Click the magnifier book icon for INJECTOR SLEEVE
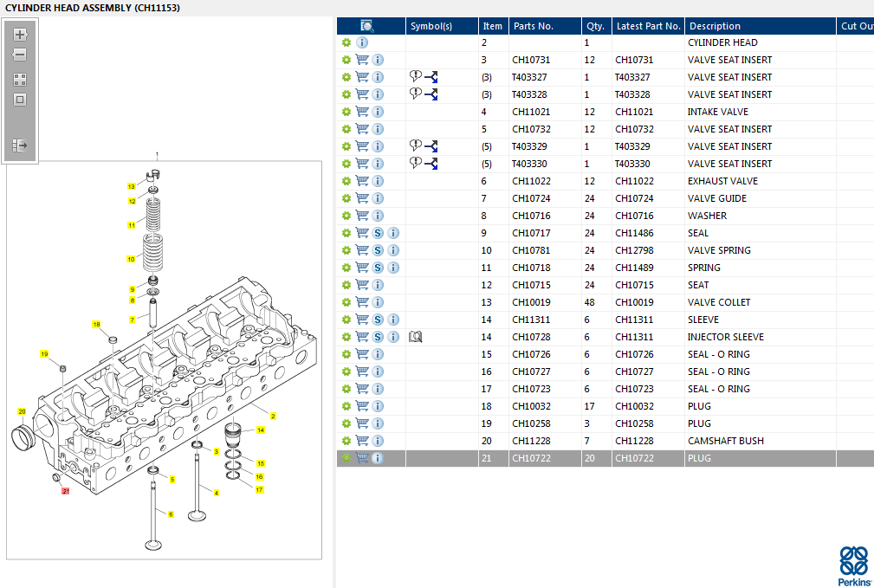The width and height of the screenshot is (874, 588). click(415, 337)
